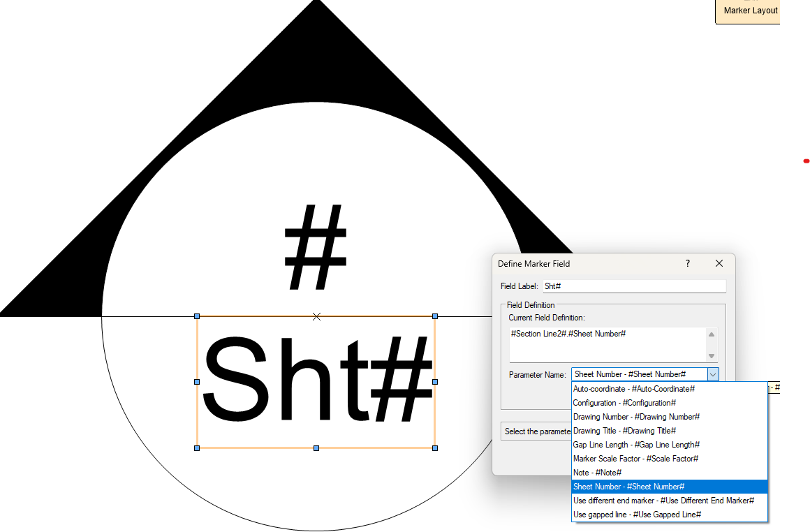
Task: Choose Note - #Note# parameter
Action: [597, 472]
